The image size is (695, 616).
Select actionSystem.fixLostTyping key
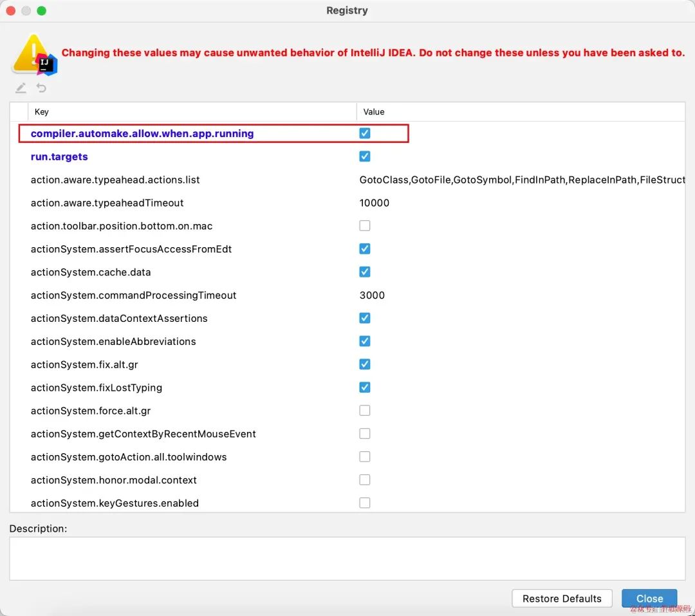click(x=96, y=387)
